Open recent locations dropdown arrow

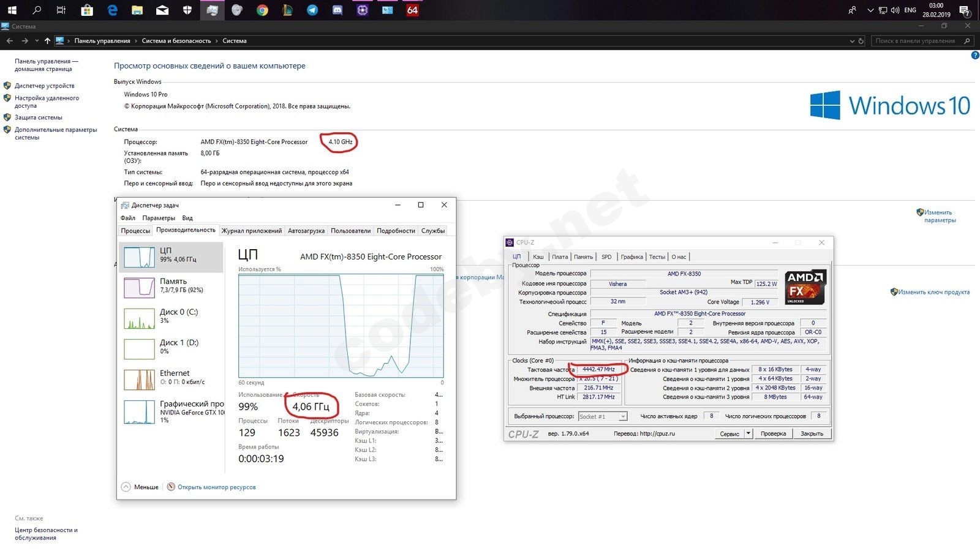click(x=37, y=41)
